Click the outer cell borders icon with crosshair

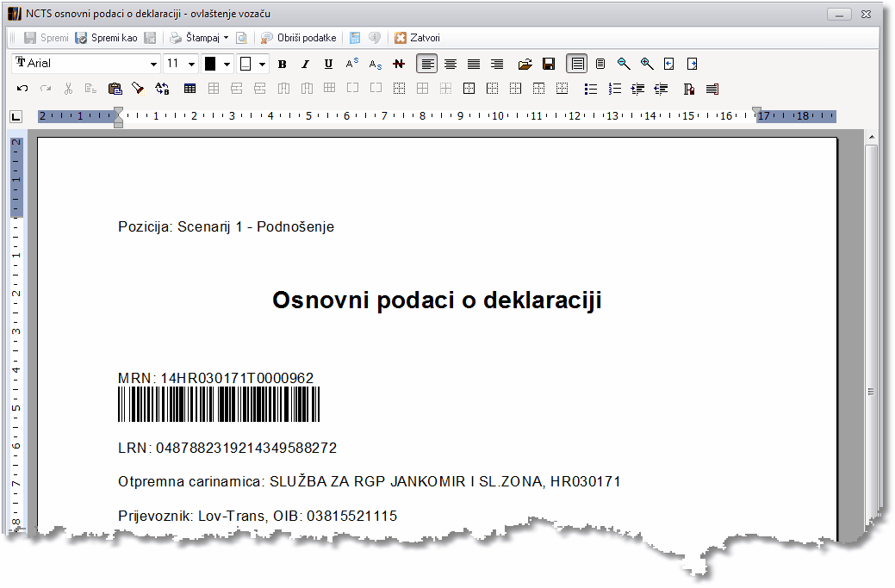point(469,89)
